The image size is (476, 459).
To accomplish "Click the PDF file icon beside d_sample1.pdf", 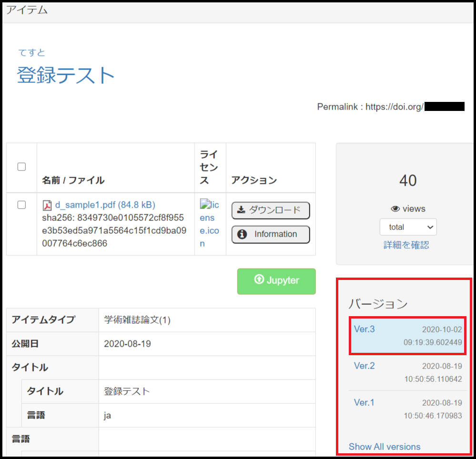I will pos(47,205).
